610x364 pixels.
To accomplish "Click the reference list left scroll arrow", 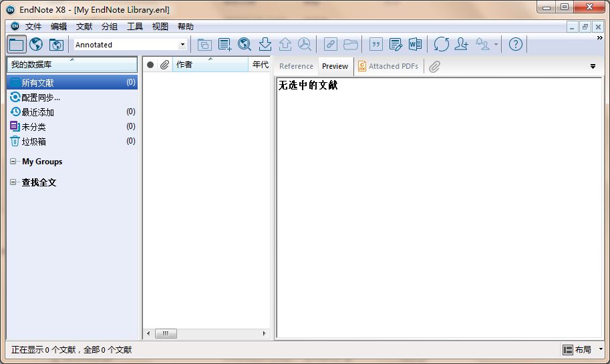I will click(148, 333).
